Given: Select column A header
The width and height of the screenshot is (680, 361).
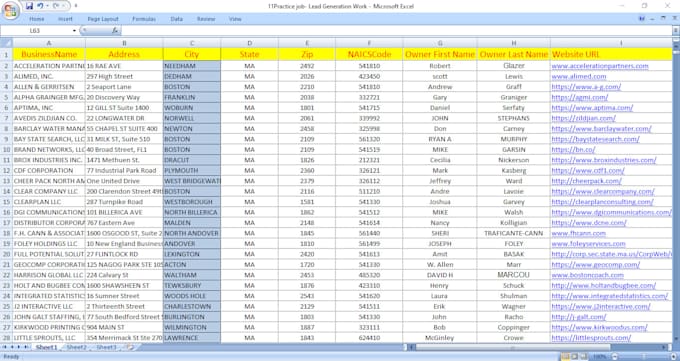Looking at the screenshot, I should coord(49,43).
